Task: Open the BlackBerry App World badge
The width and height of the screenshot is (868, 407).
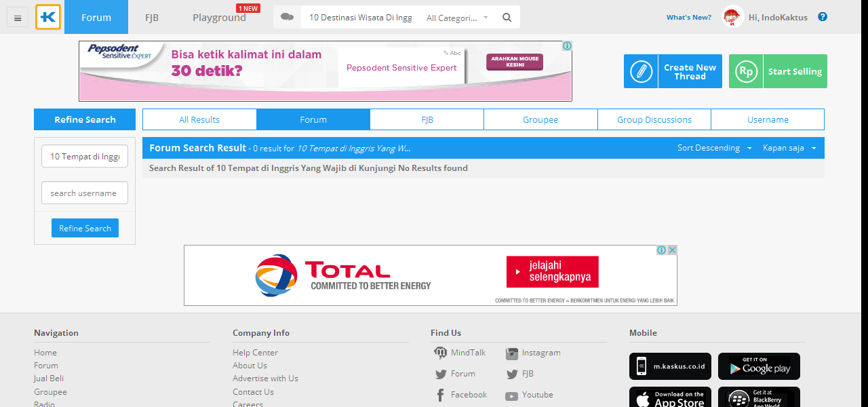Action: [x=759, y=397]
